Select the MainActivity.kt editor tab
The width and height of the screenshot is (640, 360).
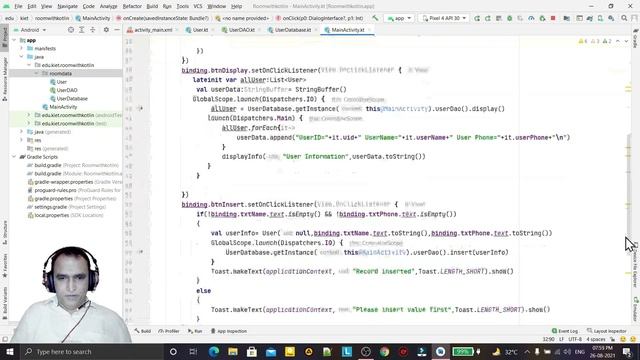[x=347, y=30]
